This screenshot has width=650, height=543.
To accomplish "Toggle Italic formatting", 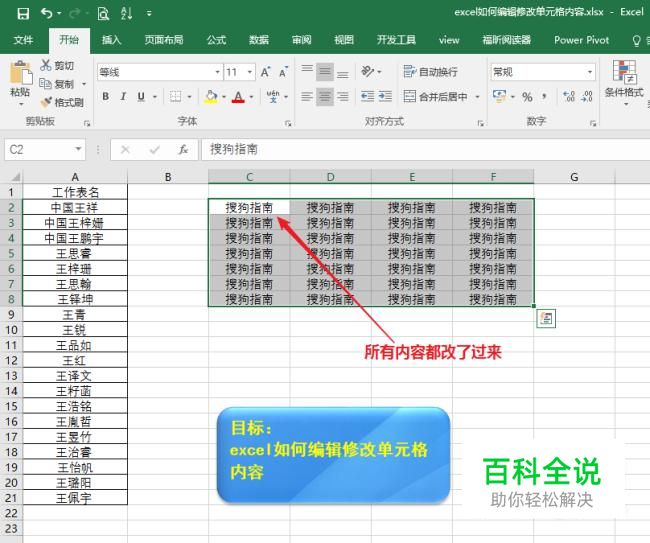I will [x=123, y=97].
